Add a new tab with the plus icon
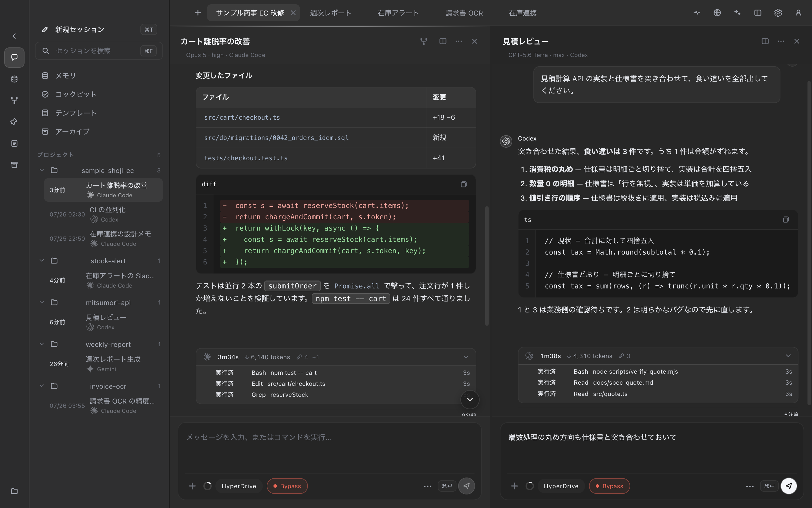The height and width of the screenshot is (508, 812). click(198, 13)
